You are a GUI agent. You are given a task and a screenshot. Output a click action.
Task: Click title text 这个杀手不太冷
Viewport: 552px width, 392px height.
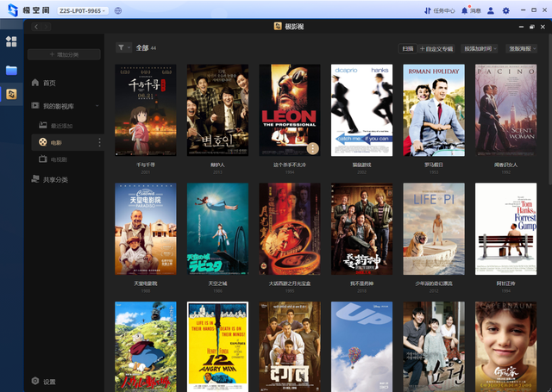[x=290, y=165]
